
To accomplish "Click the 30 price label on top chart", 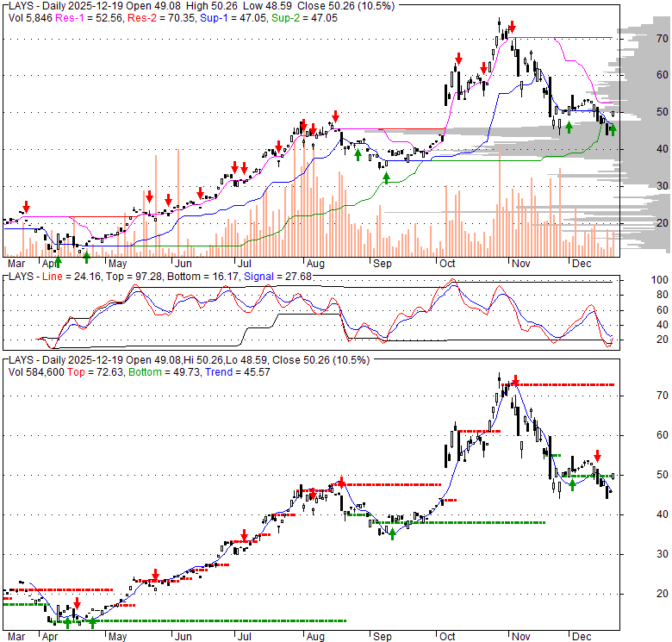I will (x=663, y=185).
